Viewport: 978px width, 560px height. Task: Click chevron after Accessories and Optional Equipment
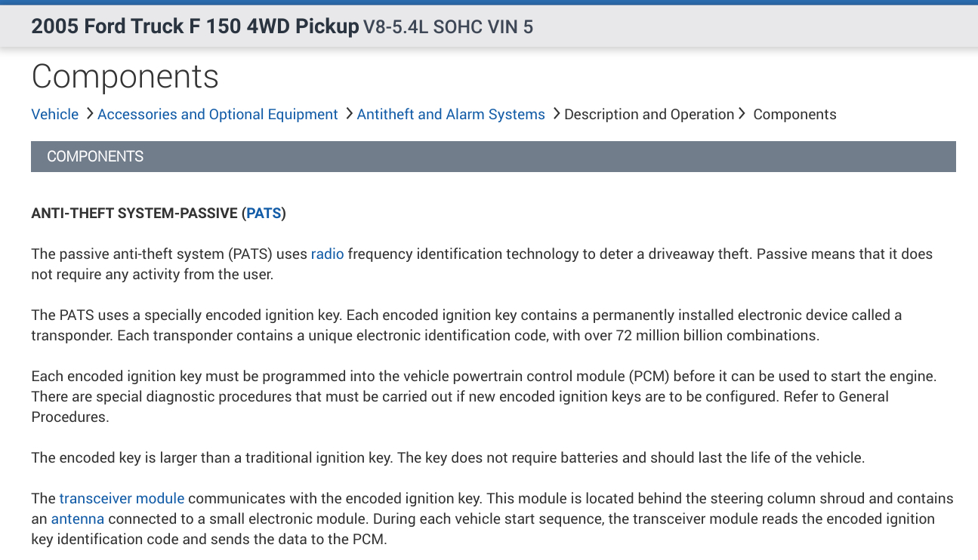[x=349, y=114]
